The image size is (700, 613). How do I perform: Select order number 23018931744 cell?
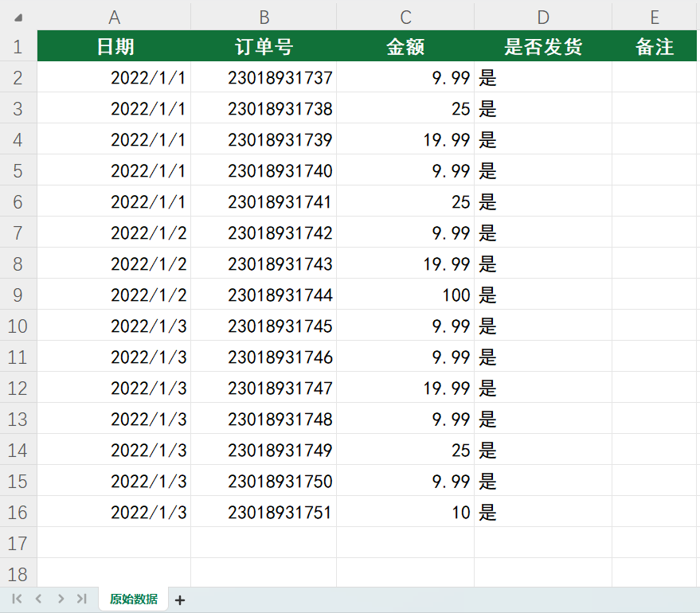[x=264, y=295]
